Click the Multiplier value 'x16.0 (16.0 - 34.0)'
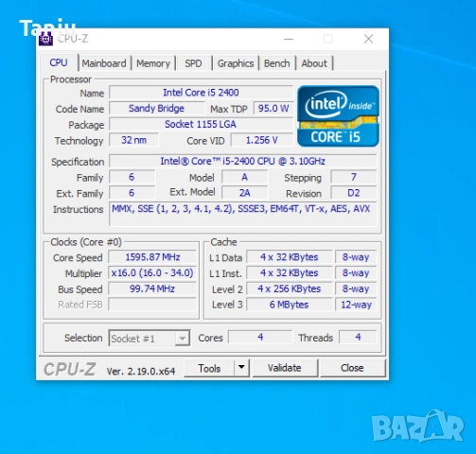Screen dimensions: 476x454 [152, 273]
